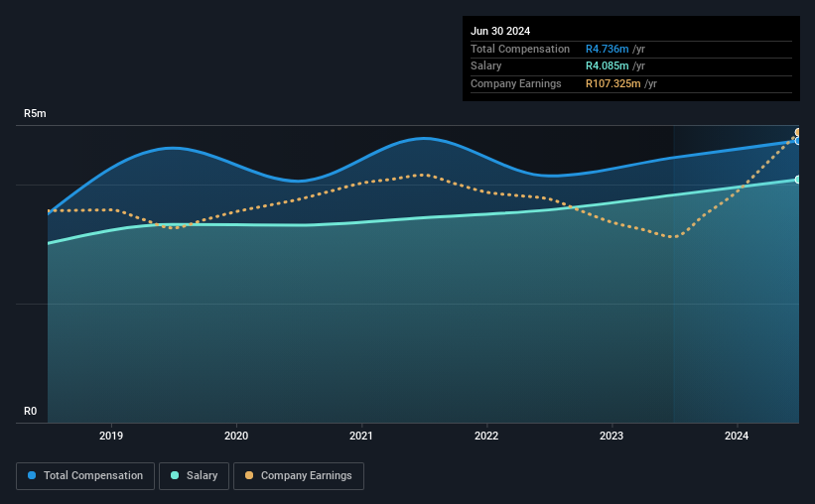Click the R4.085m salary value
This screenshot has height=504, width=815.
608,66
